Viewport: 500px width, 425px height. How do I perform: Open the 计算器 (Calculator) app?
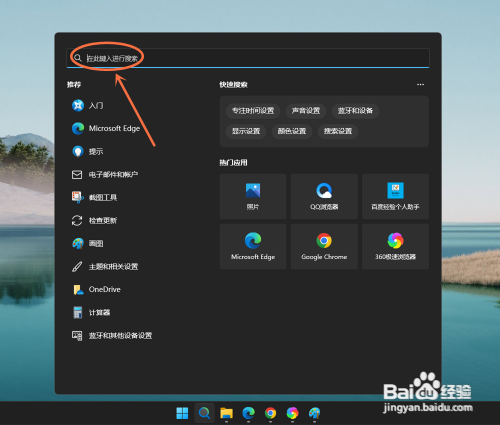(x=91, y=312)
